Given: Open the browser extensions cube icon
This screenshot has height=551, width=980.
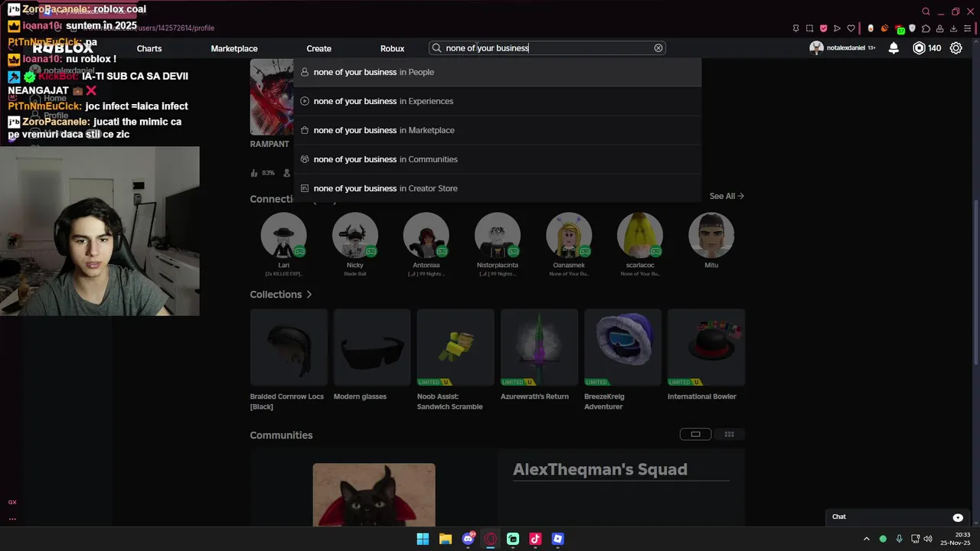Looking at the screenshot, I should click(926, 28).
